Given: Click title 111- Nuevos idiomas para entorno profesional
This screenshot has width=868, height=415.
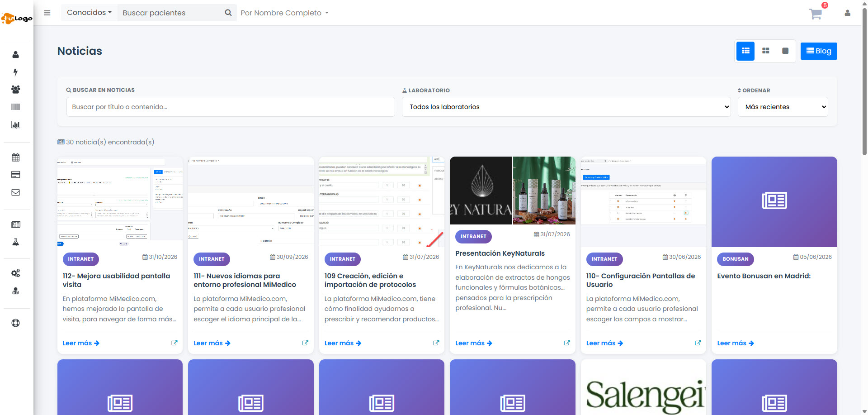Looking at the screenshot, I should tap(245, 280).
